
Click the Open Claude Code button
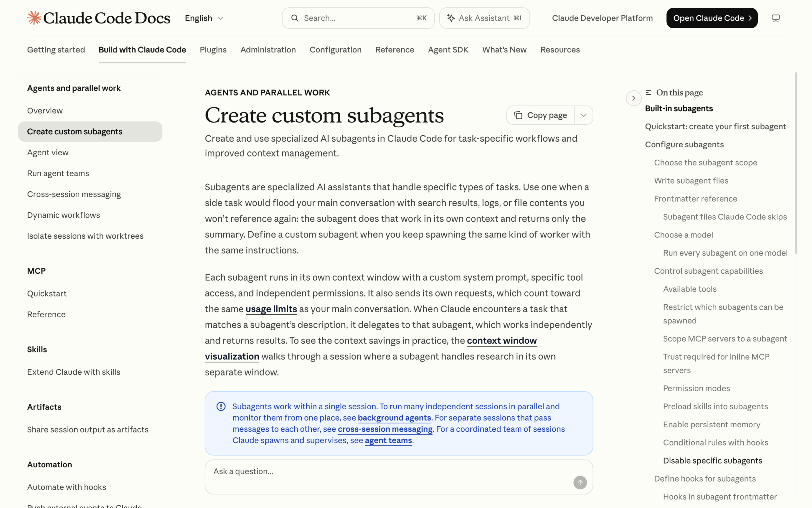[x=712, y=18]
